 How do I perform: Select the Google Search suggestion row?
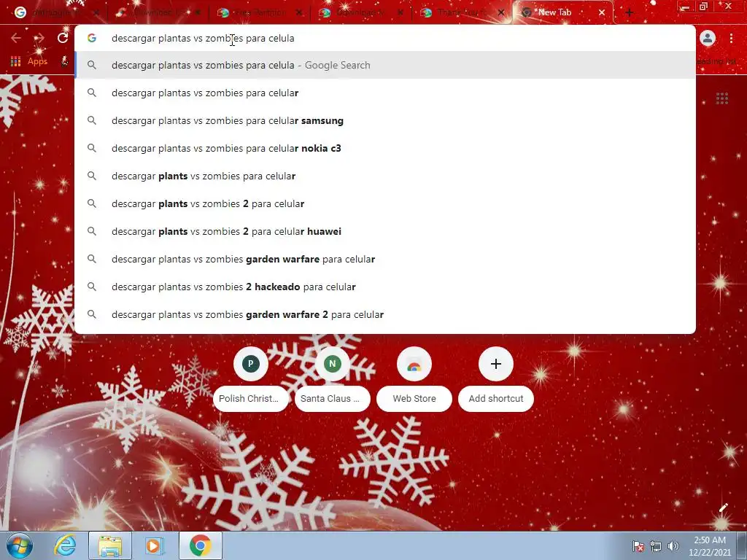385,65
